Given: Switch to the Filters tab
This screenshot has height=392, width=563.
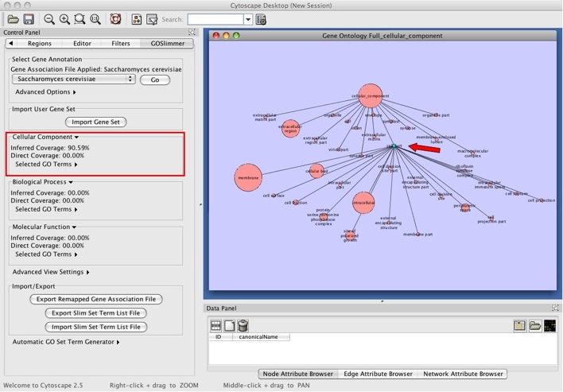Looking at the screenshot, I should 121,44.
